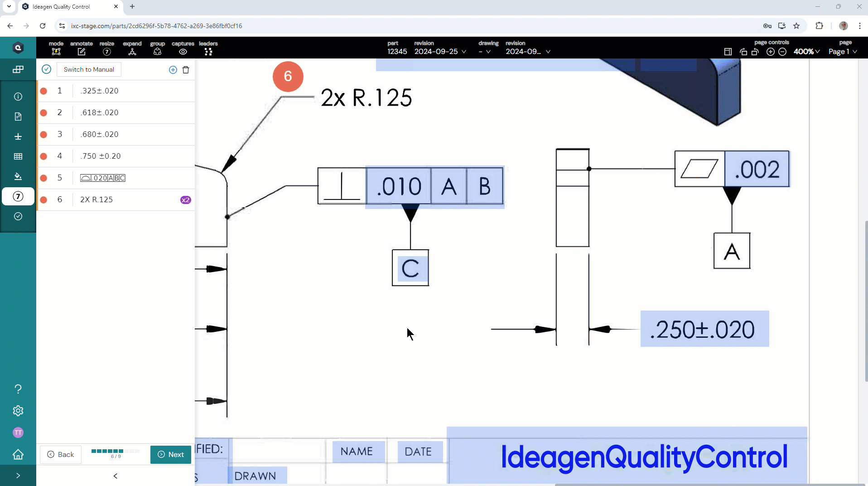The height and width of the screenshot is (486, 868).
Task: Click the x2 quantity badge
Action: [x=186, y=200]
